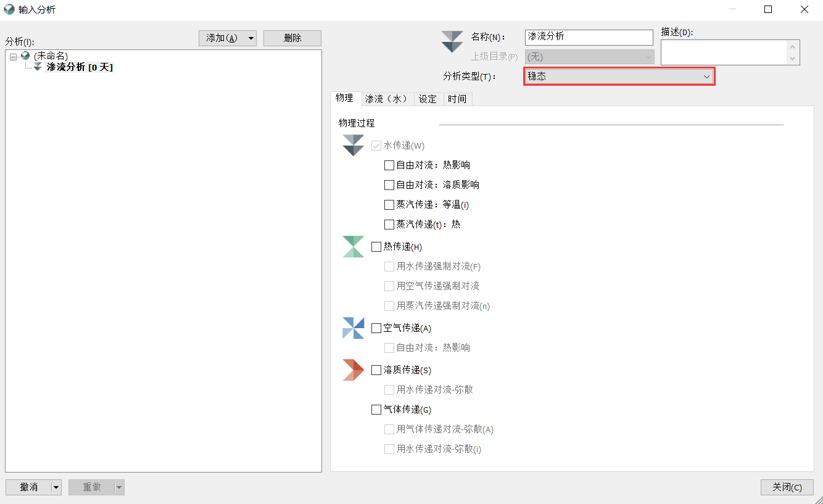Click the 删除 button
The width and height of the screenshot is (823, 504).
pos(292,38)
